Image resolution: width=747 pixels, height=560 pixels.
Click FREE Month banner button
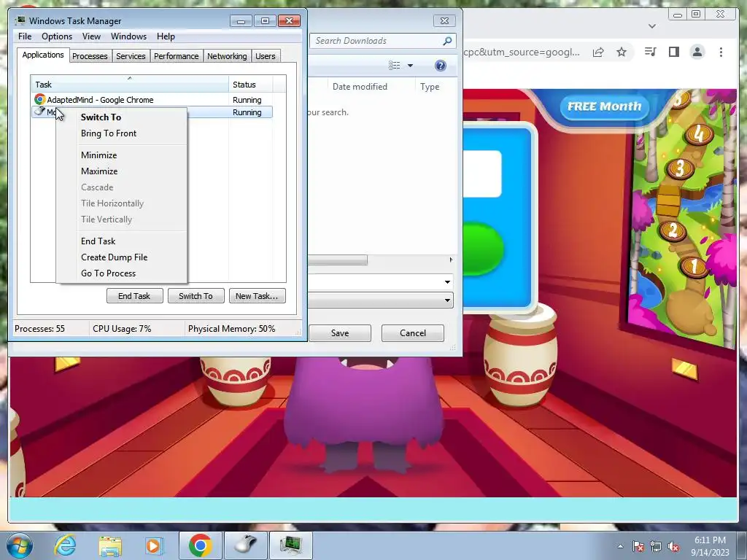pyautogui.click(x=604, y=106)
